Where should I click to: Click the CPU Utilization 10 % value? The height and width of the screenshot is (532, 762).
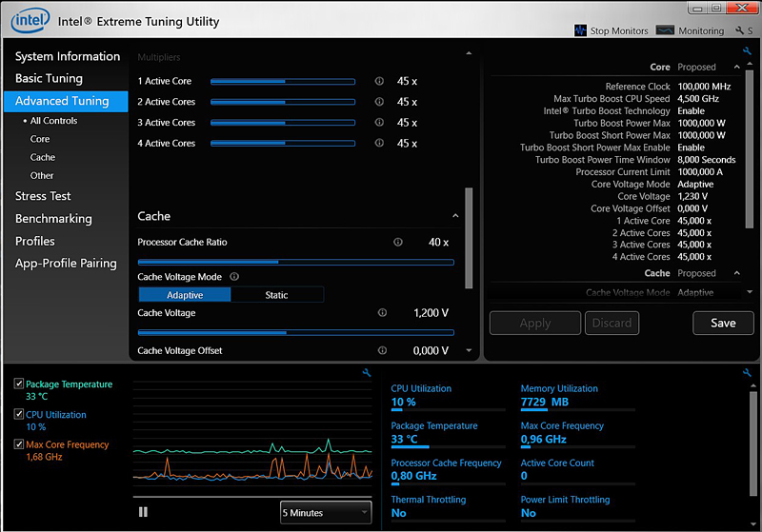(x=403, y=402)
